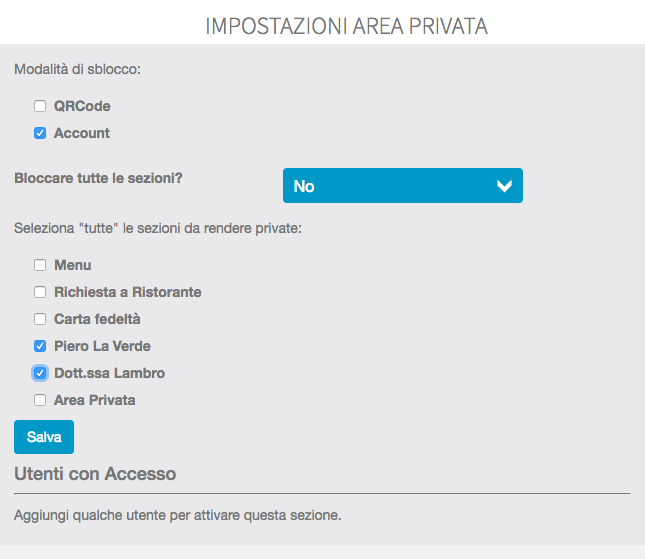
Task: Enable the QRCode unlock checkbox
Action: pos(40,106)
